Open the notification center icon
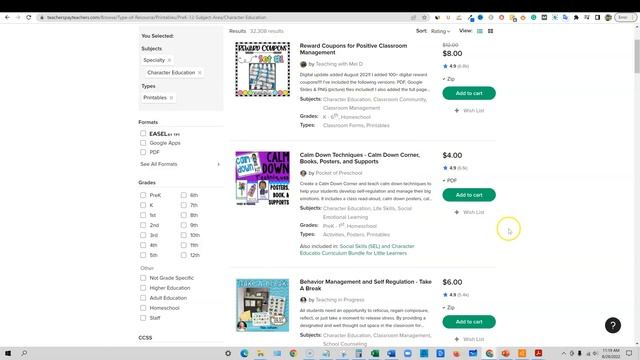640x360 pixels. point(629,353)
